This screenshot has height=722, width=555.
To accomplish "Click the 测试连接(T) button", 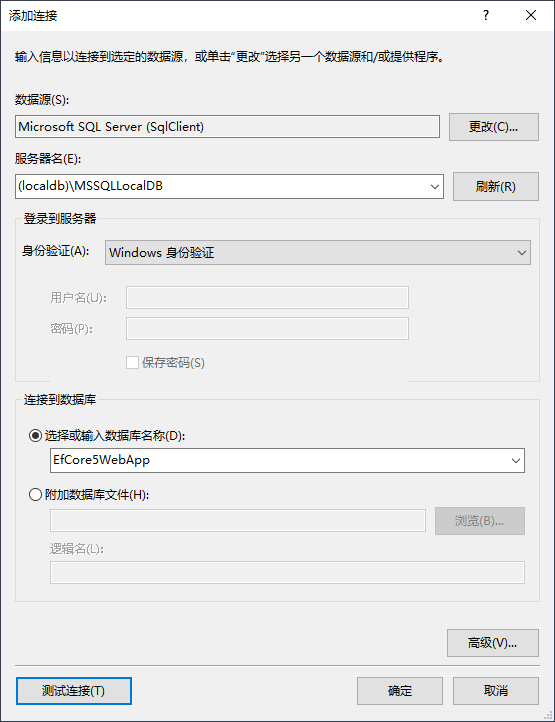I will (x=74, y=691).
